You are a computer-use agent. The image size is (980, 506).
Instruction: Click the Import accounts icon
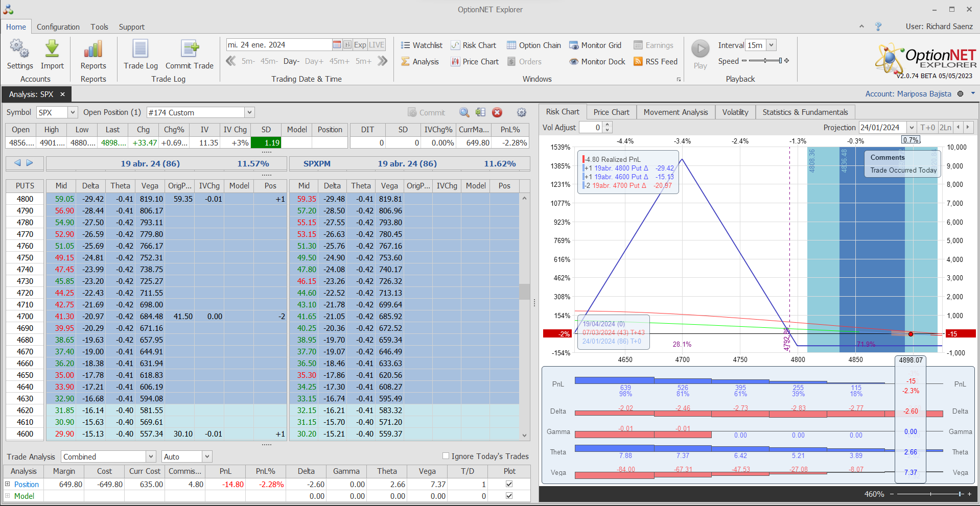pos(52,55)
